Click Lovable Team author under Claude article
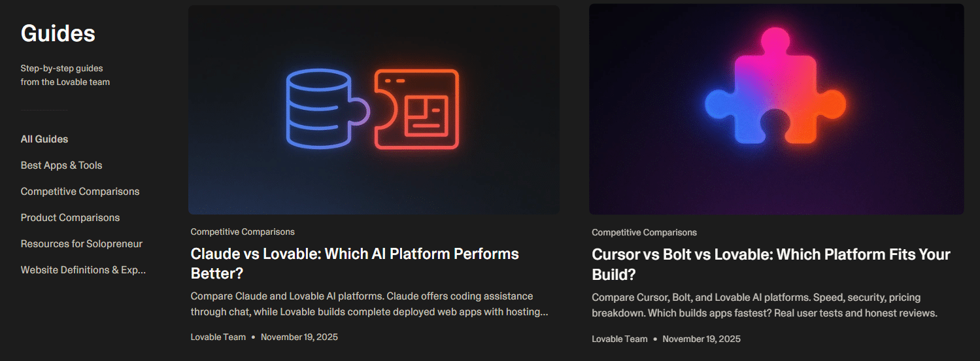Screen dimensions: 980x361 (218, 337)
